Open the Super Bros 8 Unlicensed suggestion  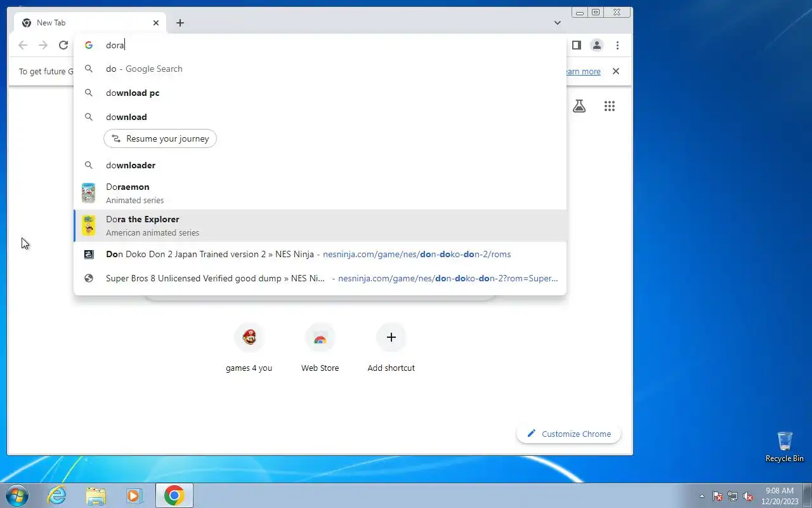click(320, 278)
